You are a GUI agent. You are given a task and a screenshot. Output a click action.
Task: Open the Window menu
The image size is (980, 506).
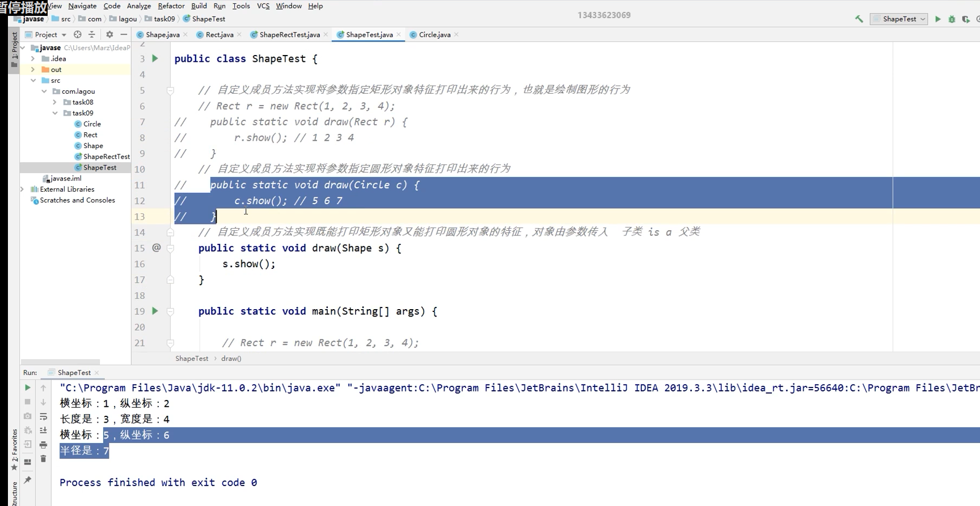289,6
